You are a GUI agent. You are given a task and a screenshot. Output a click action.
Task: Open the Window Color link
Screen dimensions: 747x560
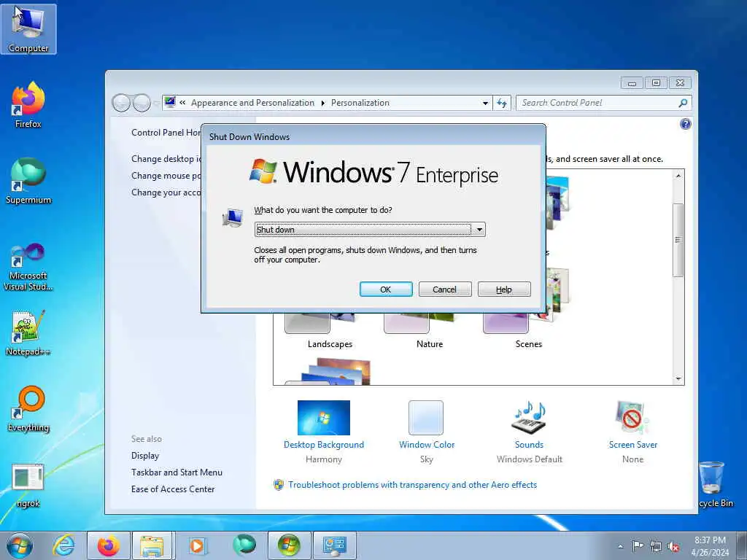tap(427, 445)
